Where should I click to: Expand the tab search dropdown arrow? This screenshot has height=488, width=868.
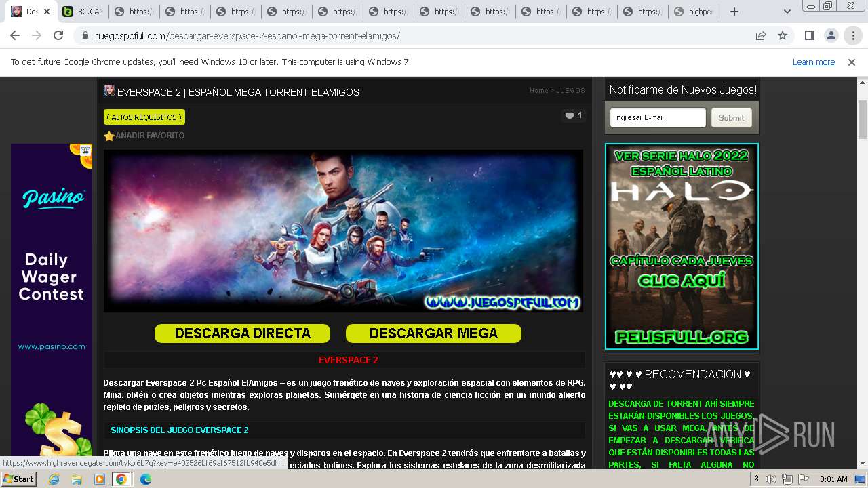787,12
